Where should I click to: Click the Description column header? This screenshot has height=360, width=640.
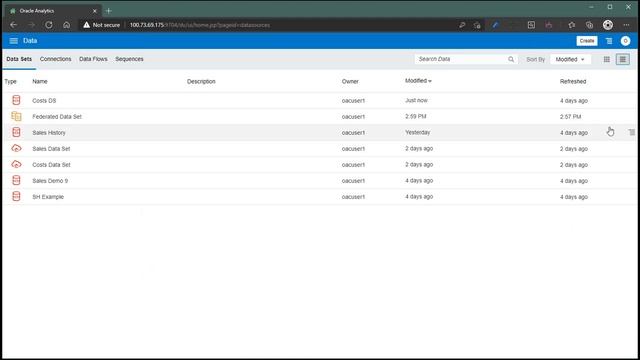point(201,81)
